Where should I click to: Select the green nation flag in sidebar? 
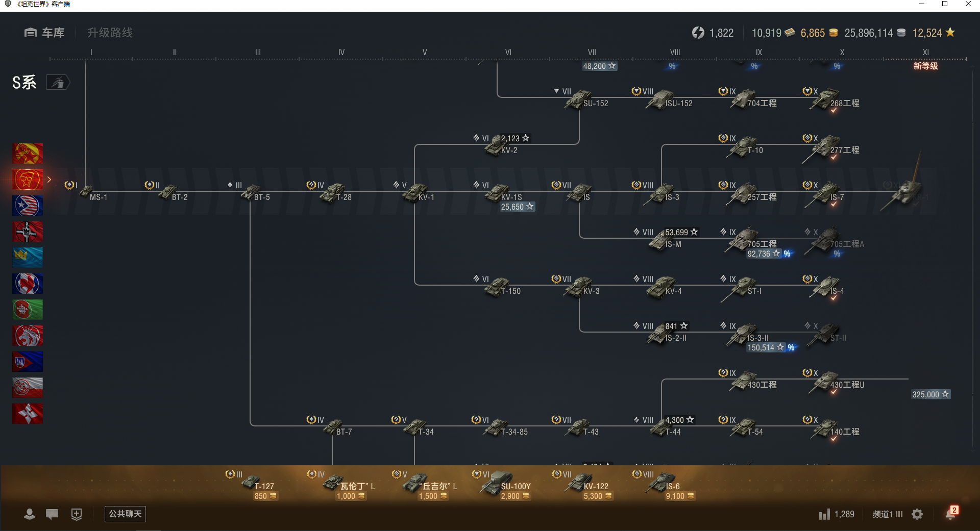[x=28, y=310]
